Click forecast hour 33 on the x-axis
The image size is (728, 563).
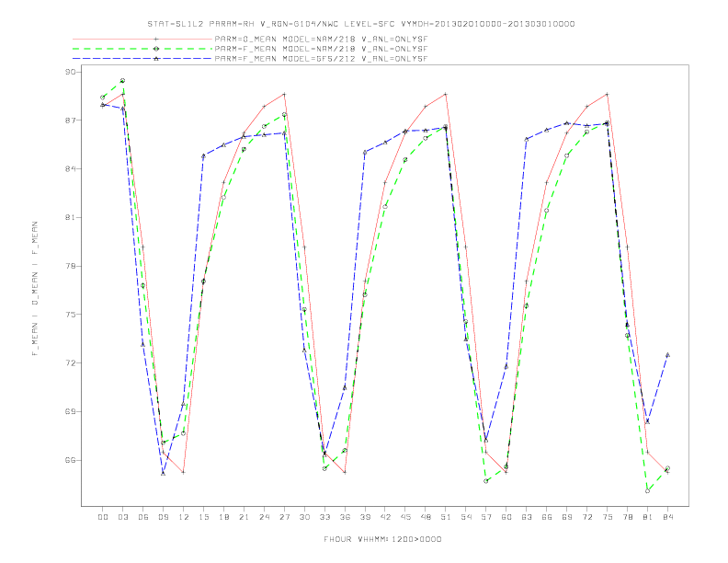324,517
